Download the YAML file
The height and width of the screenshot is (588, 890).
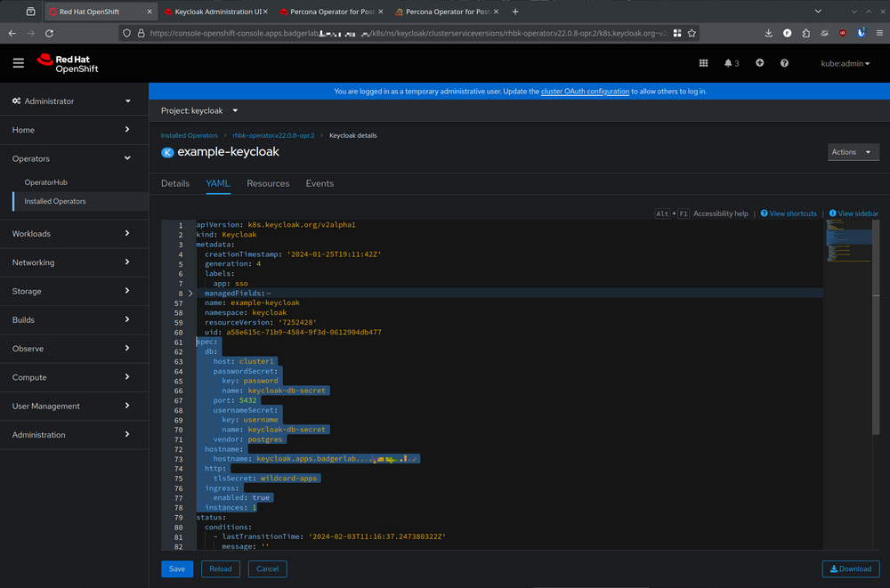pyautogui.click(x=850, y=569)
